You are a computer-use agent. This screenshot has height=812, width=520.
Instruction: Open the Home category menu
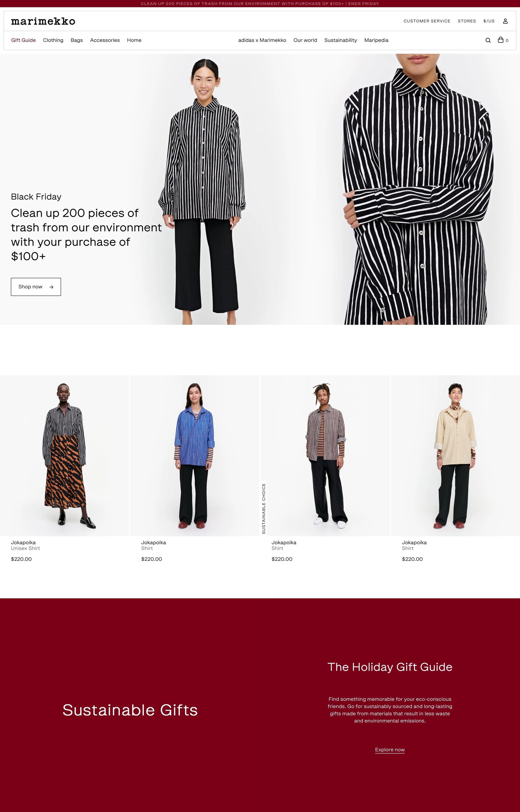pyautogui.click(x=134, y=40)
